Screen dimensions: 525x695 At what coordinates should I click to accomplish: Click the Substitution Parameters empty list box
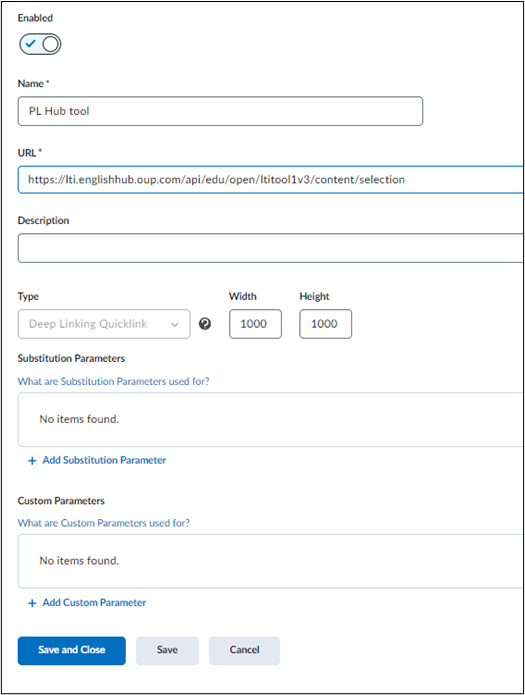pos(271,419)
